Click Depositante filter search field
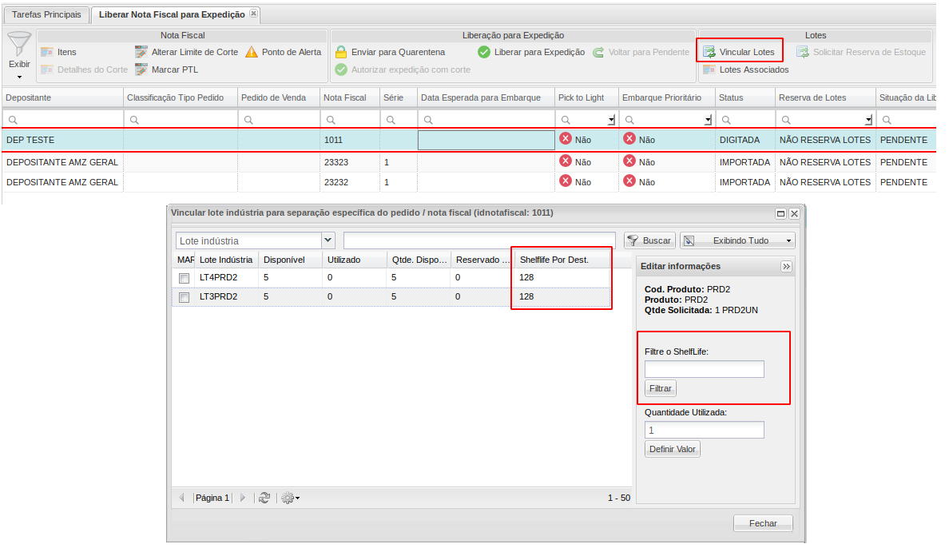949x560 pixels. pos(63,120)
